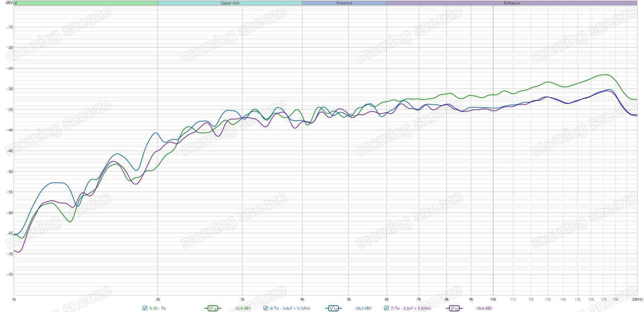Click the 14k frequency axis label
This screenshot has width=644, height=312.
[563, 299]
